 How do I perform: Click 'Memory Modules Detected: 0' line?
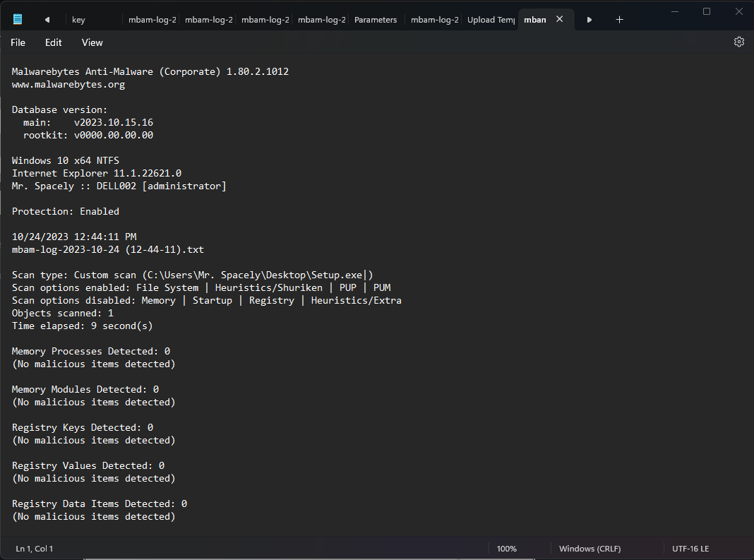[85, 390]
